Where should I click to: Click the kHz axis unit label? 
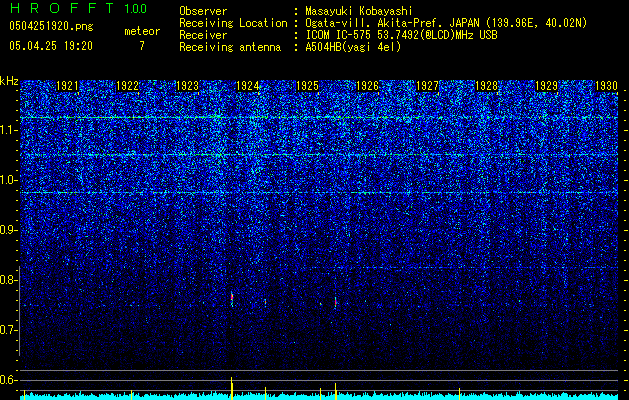pyautogui.click(x=9, y=81)
